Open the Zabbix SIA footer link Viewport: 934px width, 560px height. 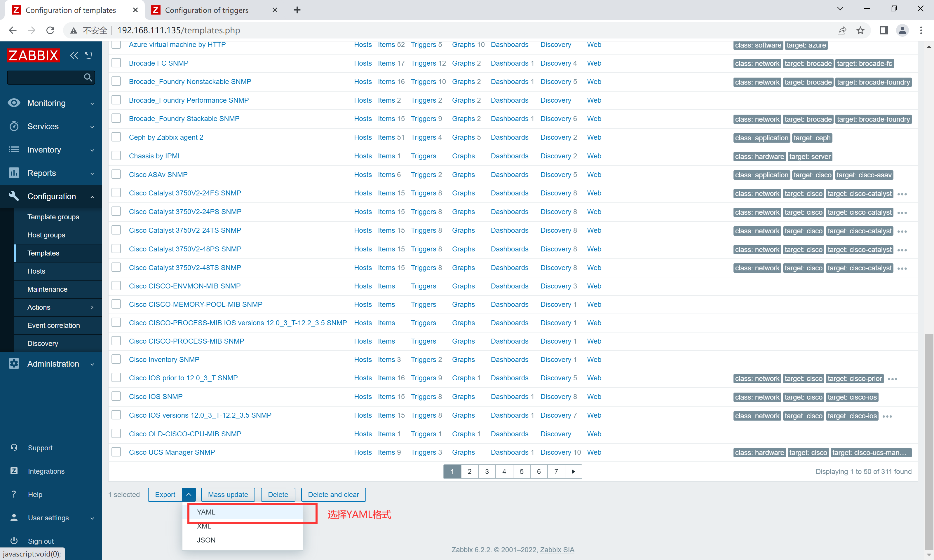[x=557, y=549]
